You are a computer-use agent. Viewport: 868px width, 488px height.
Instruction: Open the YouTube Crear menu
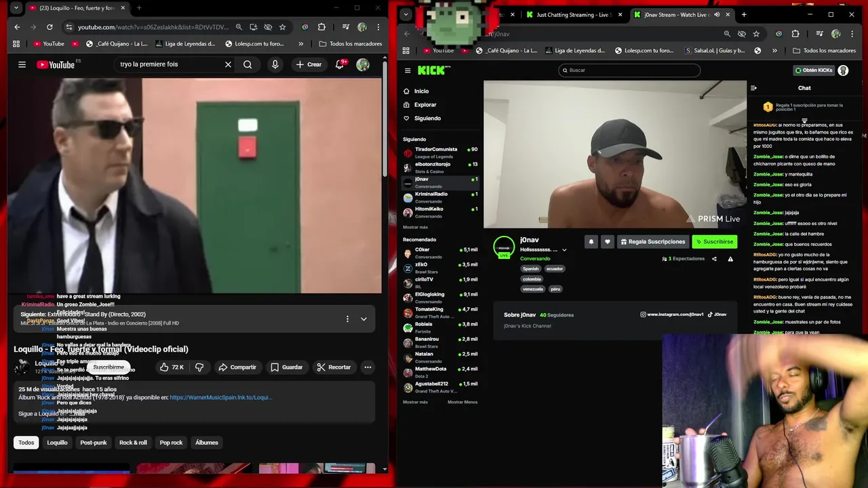pyautogui.click(x=309, y=64)
